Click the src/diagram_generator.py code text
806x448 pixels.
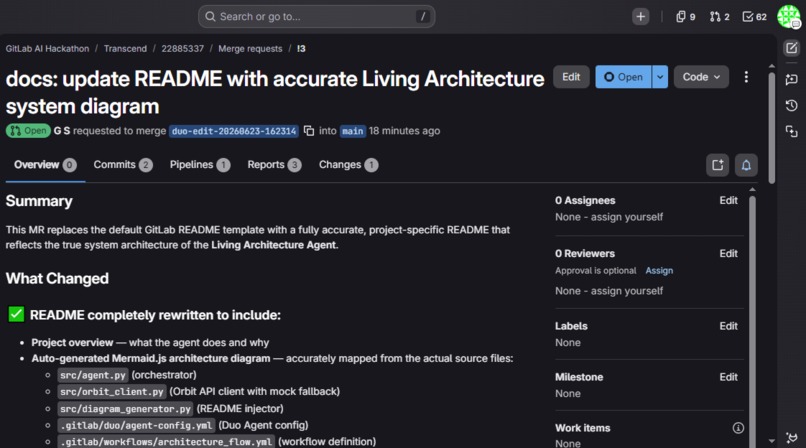point(125,408)
